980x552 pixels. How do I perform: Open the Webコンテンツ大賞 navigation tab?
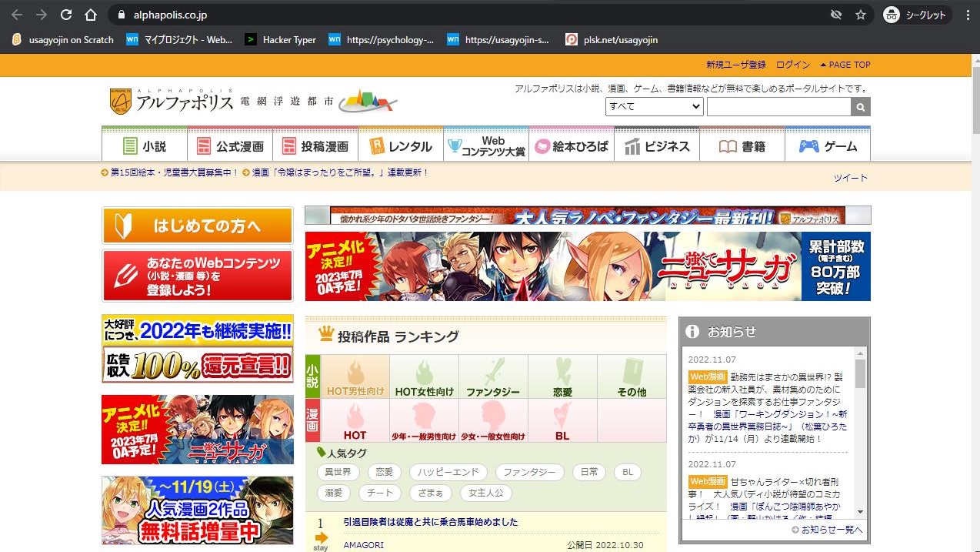click(486, 146)
